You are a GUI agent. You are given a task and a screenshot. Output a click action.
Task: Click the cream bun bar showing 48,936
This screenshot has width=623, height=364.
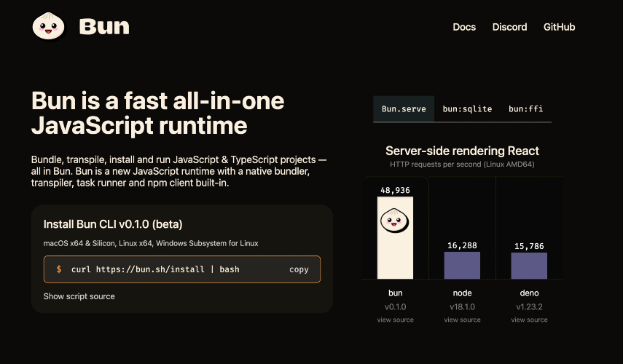coord(395,238)
